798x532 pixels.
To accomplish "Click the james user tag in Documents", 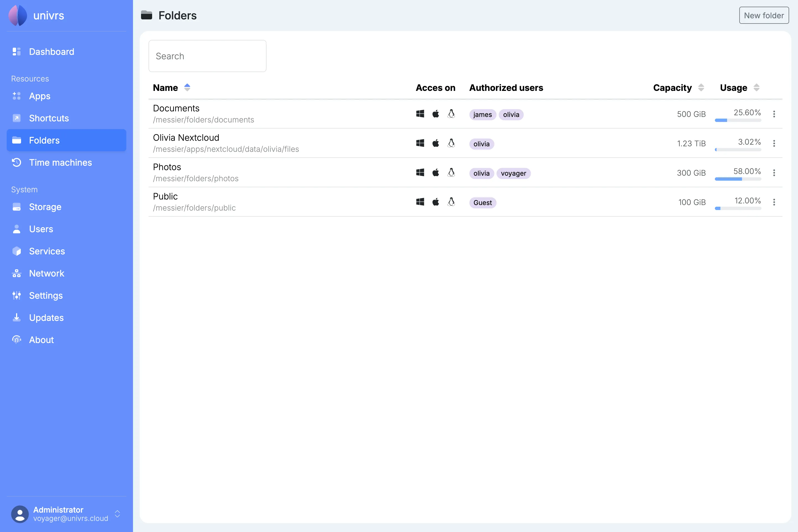I will tap(482, 115).
